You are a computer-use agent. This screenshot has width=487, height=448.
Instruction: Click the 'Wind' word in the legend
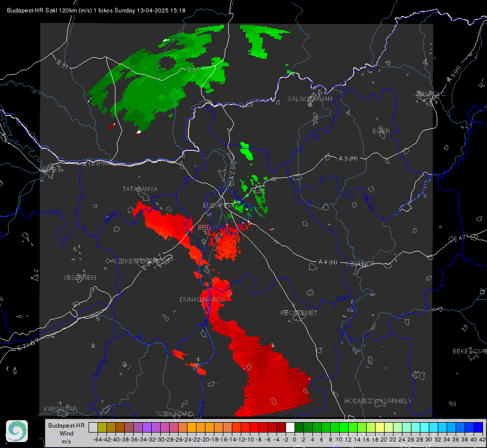(67, 434)
